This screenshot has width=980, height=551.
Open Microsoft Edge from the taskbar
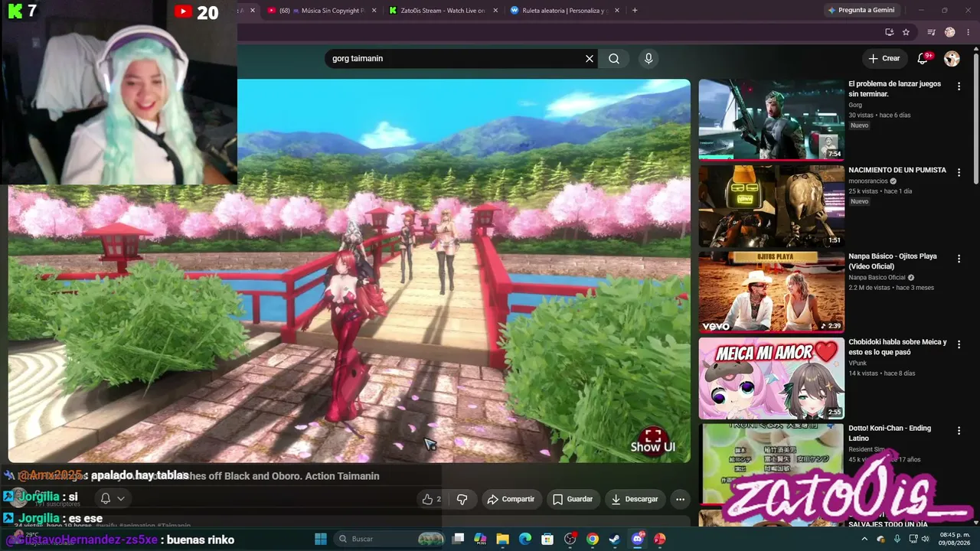coord(525,539)
